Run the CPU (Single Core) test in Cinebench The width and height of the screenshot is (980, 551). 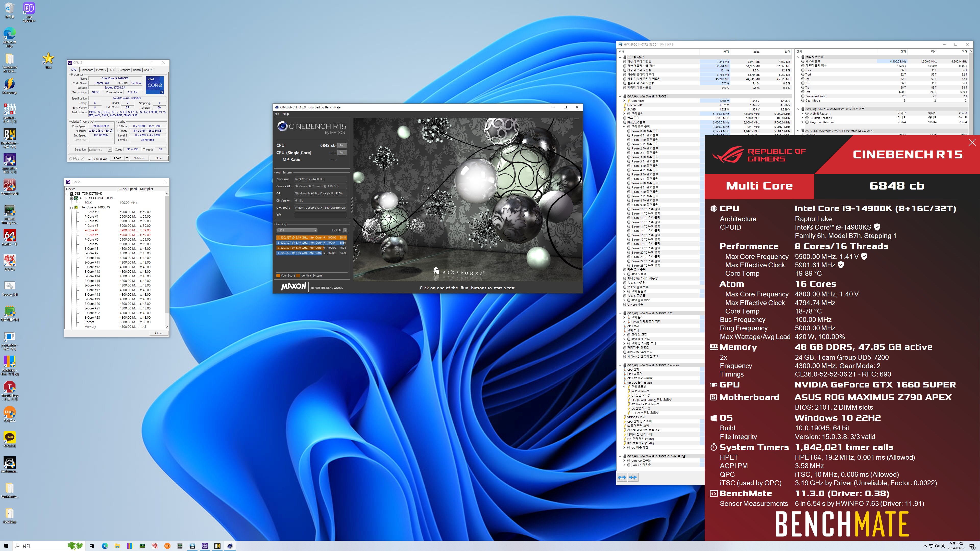click(342, 153)
